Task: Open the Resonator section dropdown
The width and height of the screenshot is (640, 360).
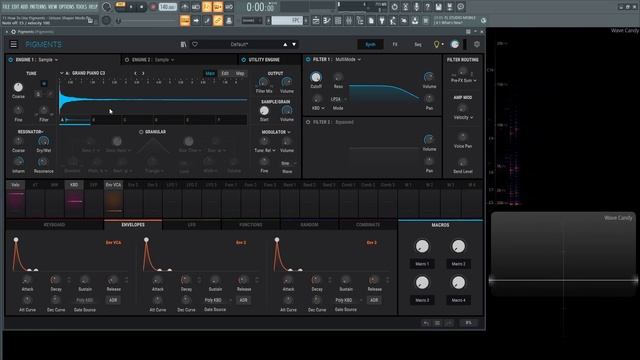Action: tap(31, 132)
